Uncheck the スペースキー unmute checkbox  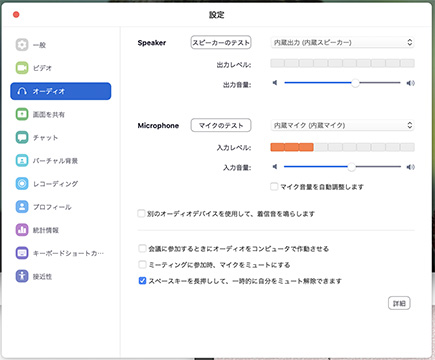(x=142, y=281)
